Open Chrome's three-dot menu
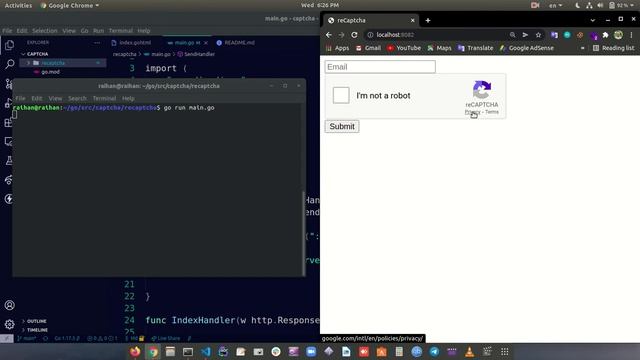This screenshot has height=360, width=640. (631, 35)
